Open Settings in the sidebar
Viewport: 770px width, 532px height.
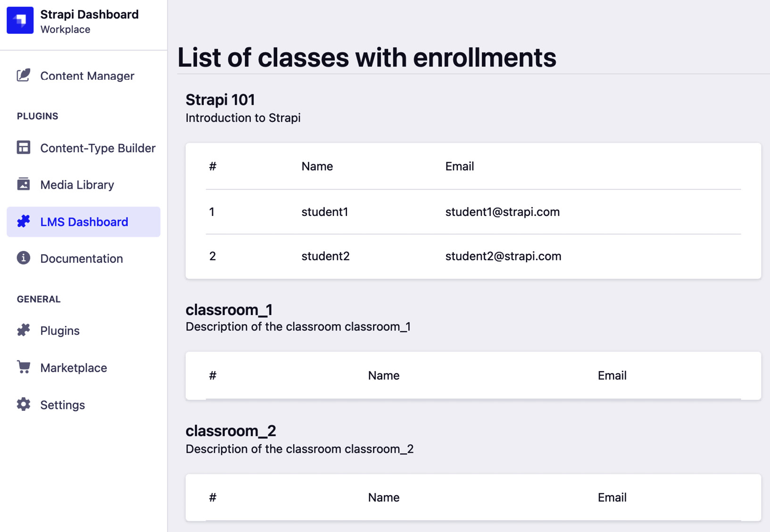point(83,405)
